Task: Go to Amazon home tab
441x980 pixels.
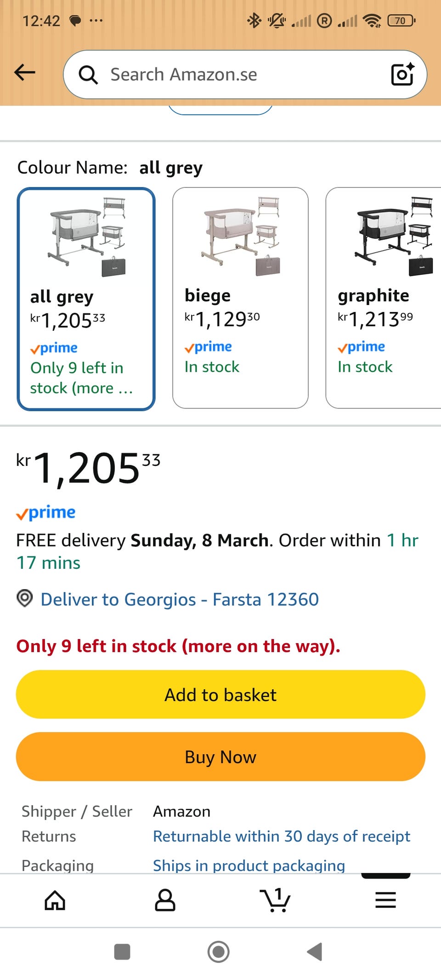Action: 55,900
